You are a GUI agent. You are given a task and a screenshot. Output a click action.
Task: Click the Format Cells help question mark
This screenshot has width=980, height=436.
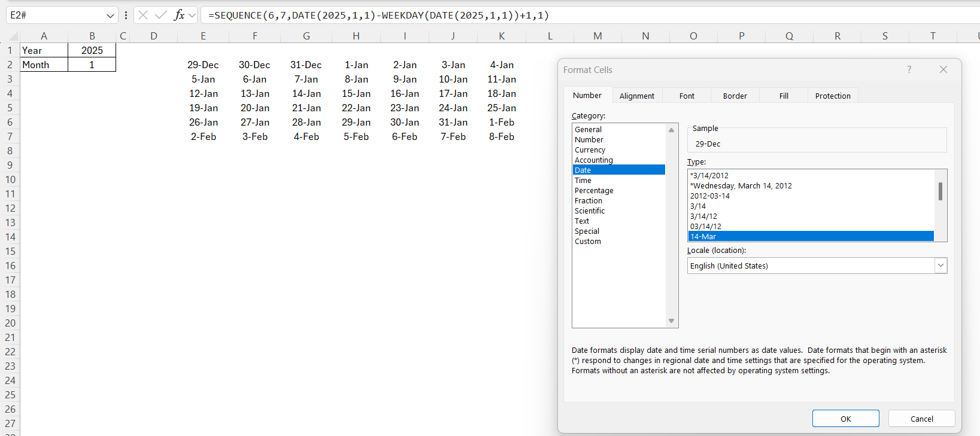point(909,69)
